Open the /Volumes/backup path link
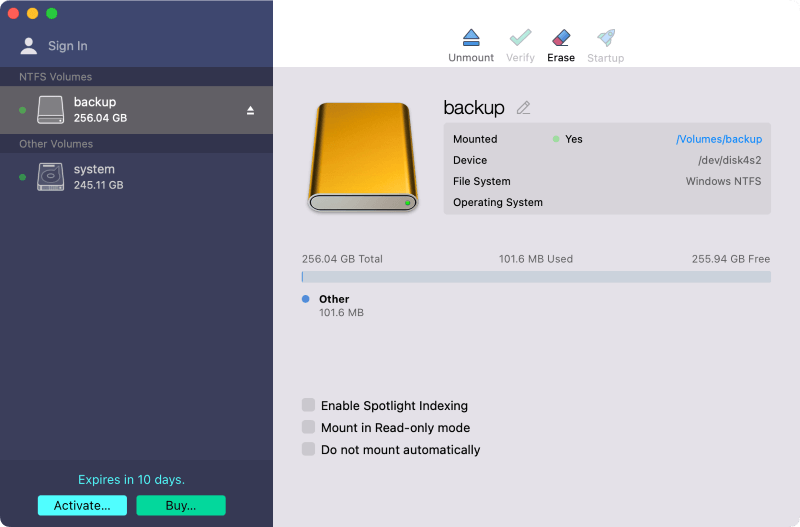The width and height of the screenshot is (800, 527). (x=718, y=139)
